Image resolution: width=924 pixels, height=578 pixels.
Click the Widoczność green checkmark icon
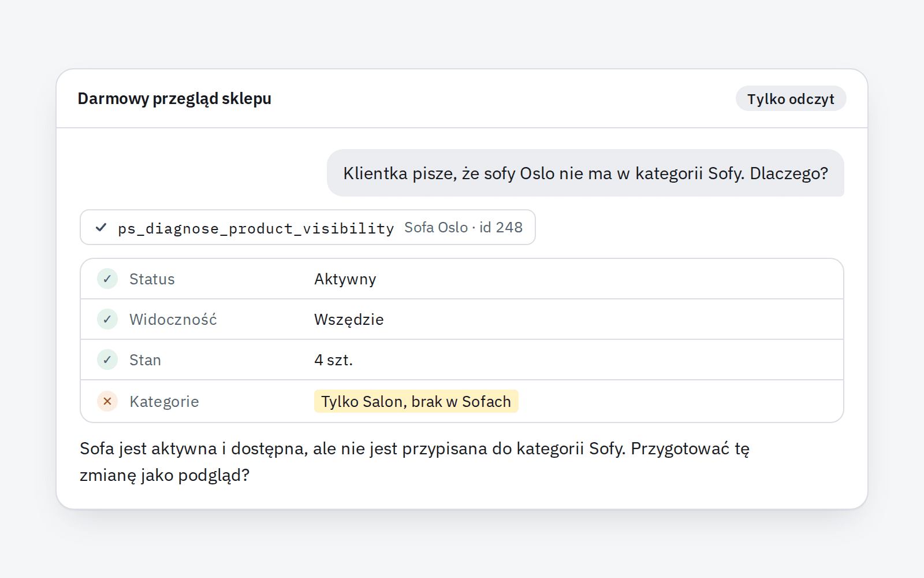pos(107,319)
